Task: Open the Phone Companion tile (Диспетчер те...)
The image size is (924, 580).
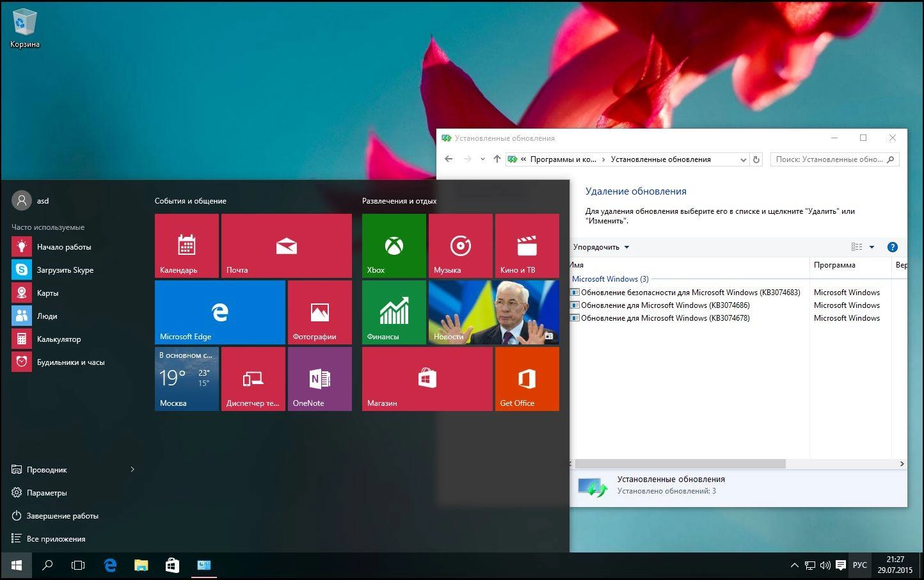Action: click(253, 379)
